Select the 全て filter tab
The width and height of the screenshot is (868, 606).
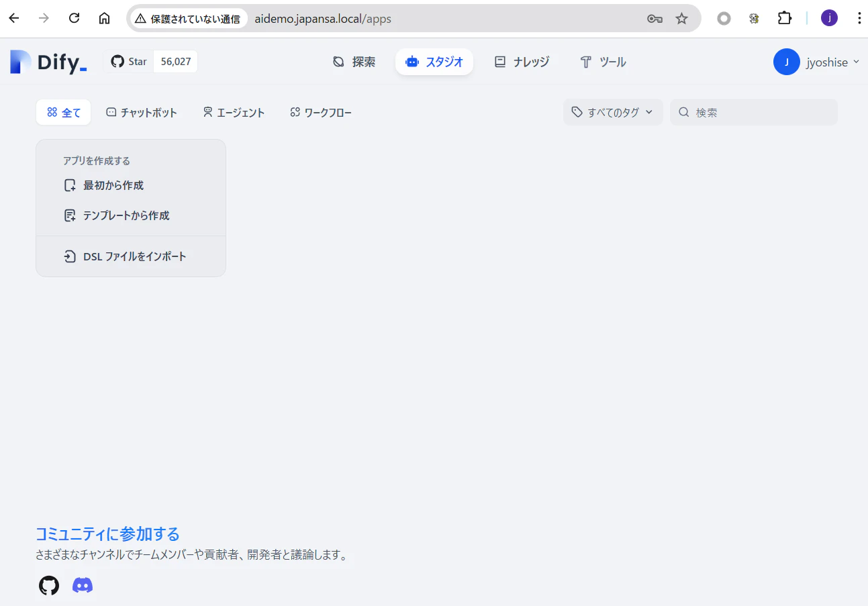coord(63,113)
